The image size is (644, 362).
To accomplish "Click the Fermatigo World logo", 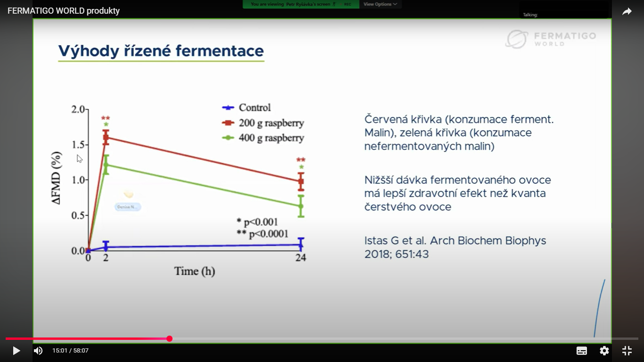I will pyautogui.click(x=550, y=39).
